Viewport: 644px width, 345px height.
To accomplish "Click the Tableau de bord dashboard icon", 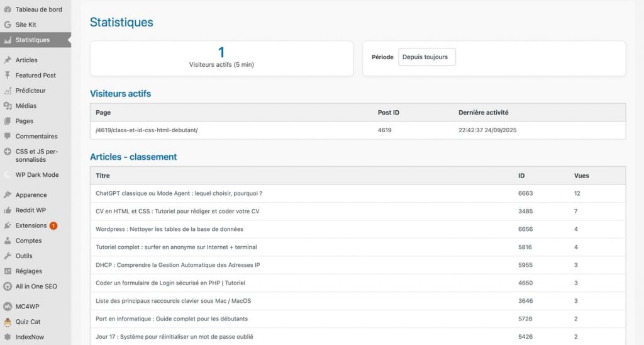I will click(x=8, y=9).
